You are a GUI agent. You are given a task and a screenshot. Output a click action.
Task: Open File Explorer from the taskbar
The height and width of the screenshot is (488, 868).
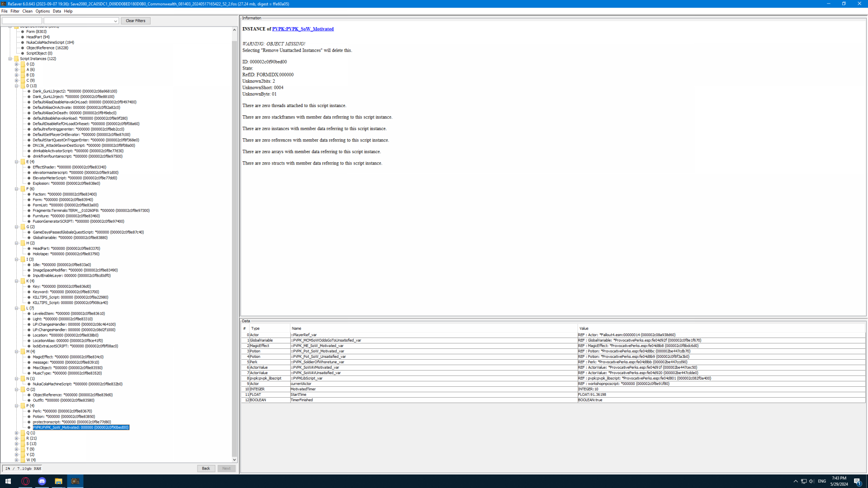coord(58,481)
